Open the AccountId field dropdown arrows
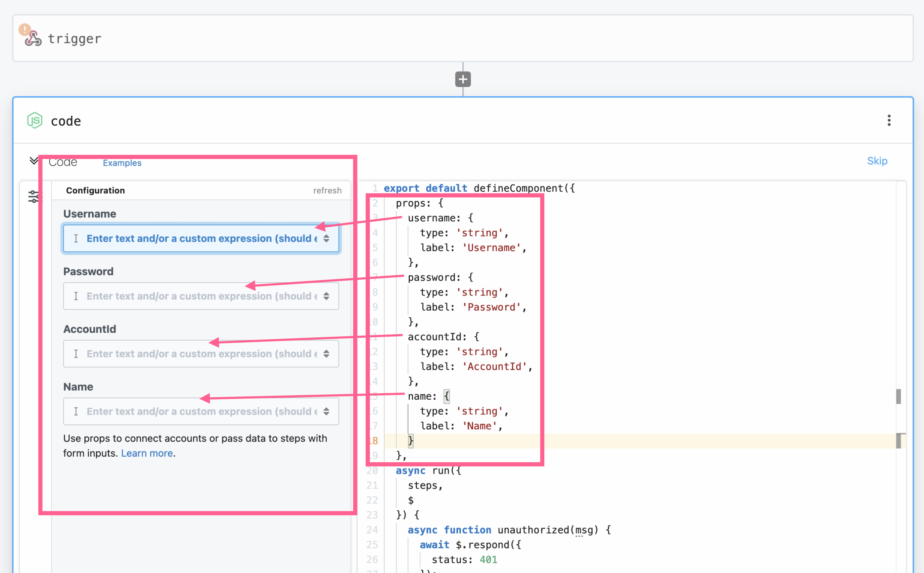 pyautogui.click(x=326, y=353)
